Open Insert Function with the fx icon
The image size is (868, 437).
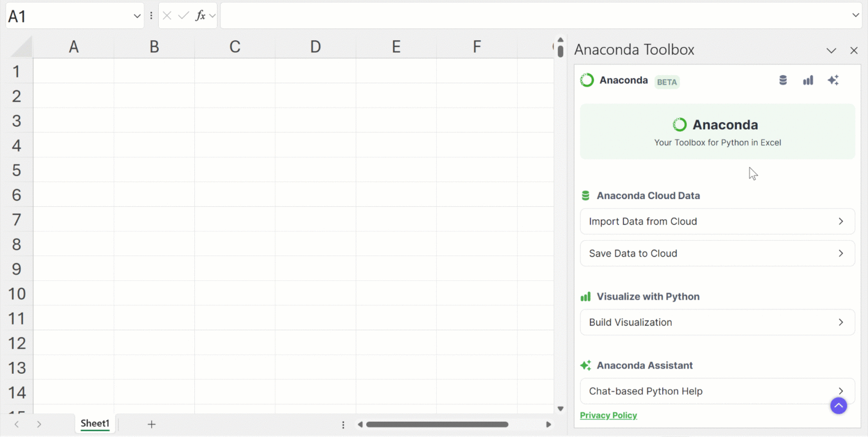click(200, 16)
